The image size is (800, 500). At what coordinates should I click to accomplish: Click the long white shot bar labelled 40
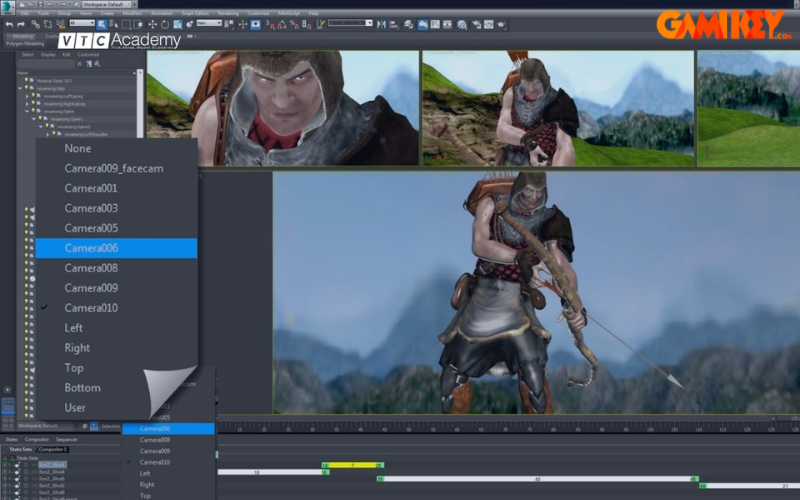click(x=537, y=479)
